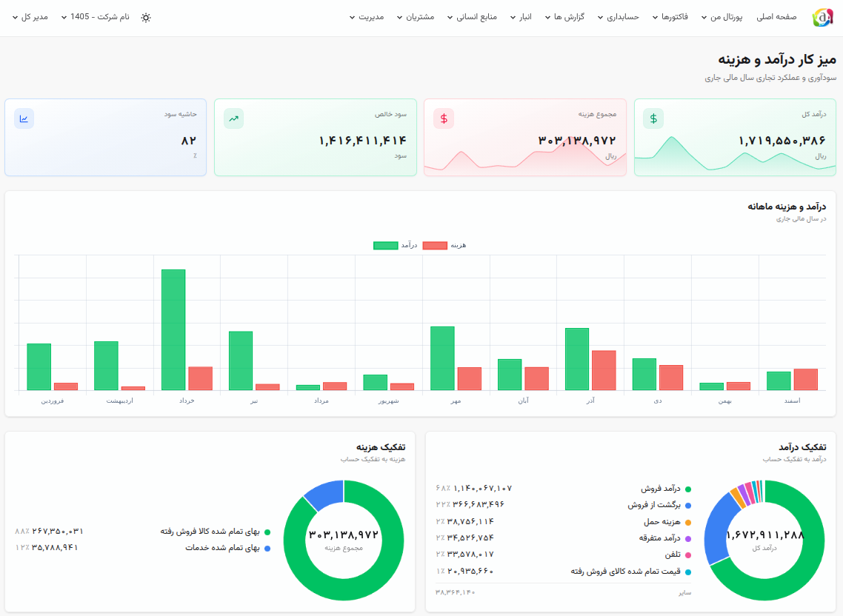Toggle the sun theme icon
This screenshot has width=843, height=616.
146,17
